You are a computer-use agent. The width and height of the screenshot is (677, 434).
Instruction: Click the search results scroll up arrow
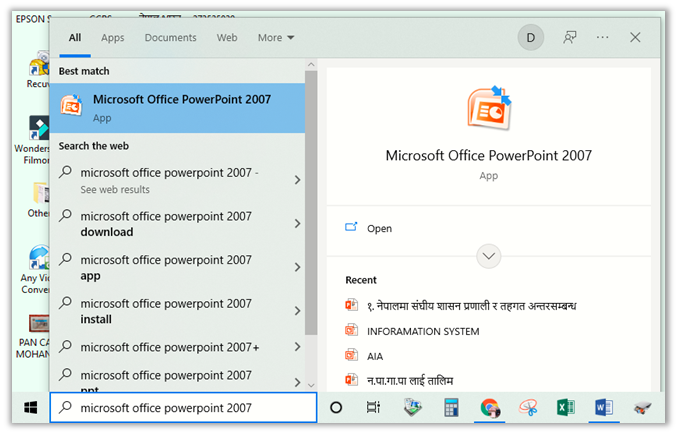coord(311,65)
